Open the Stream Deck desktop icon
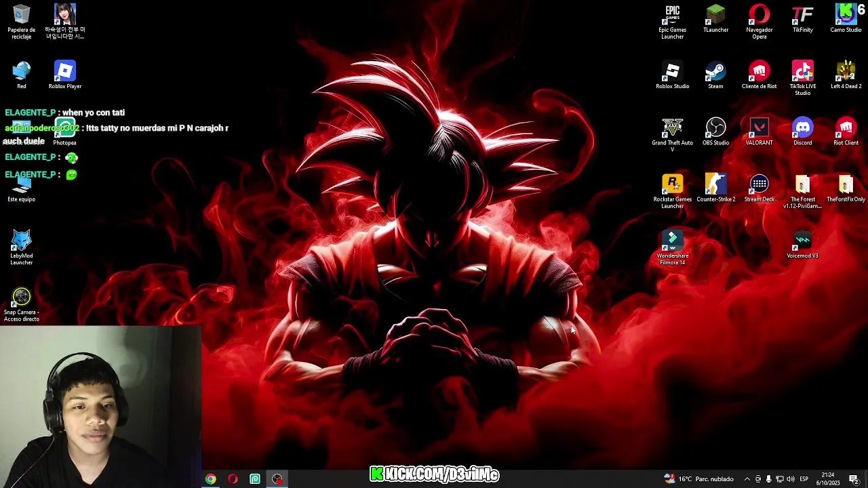The image size is (868, 488). [x=759, y=188]
